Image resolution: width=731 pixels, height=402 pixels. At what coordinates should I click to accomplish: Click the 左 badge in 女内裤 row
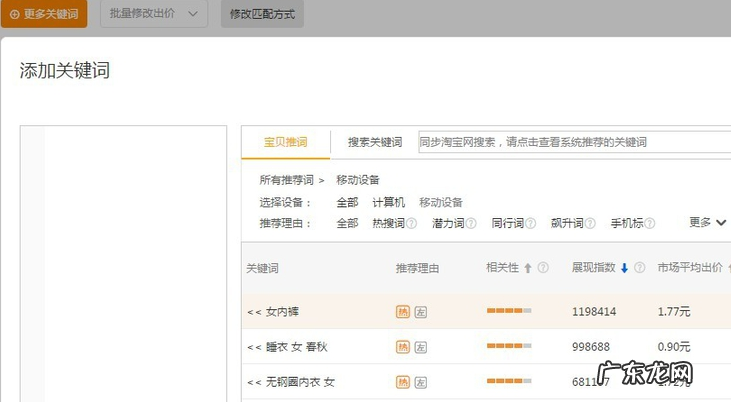(421, 312)
